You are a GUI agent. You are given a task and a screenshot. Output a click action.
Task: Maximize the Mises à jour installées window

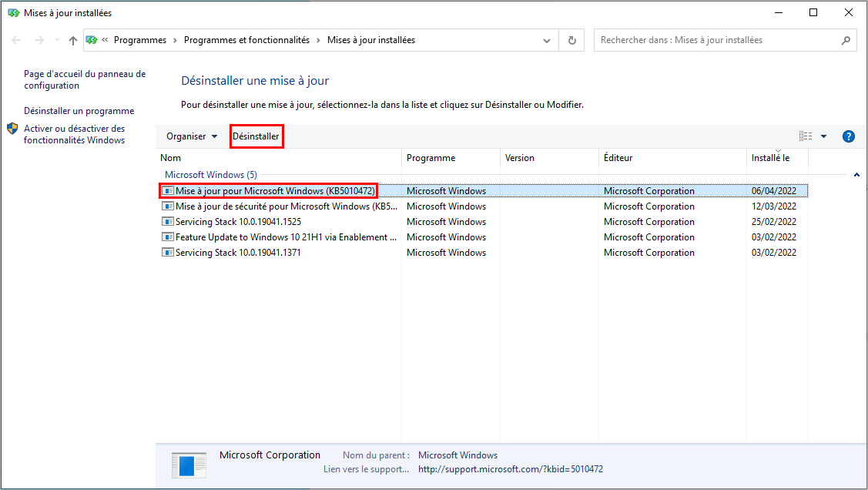pyautogui.click(x=813, y=13)
